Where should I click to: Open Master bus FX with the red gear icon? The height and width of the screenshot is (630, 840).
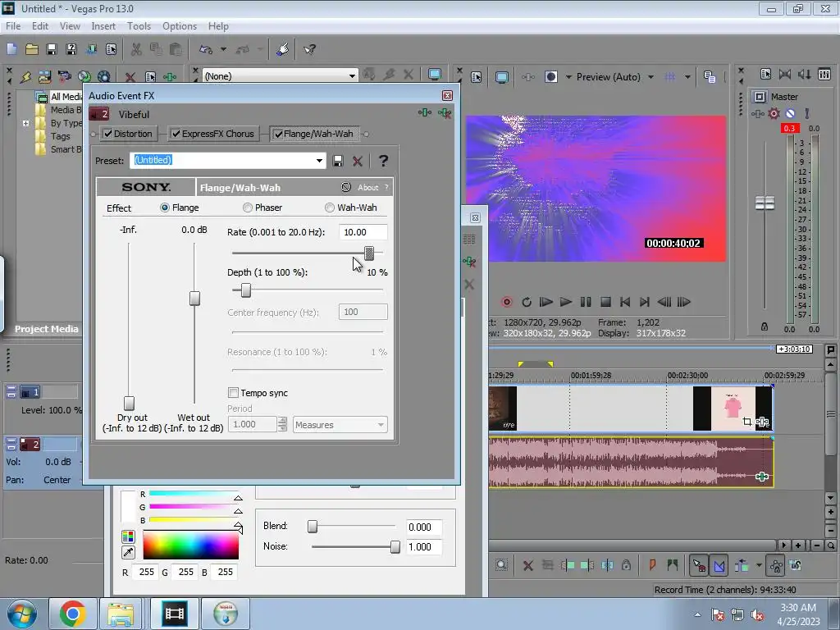tap(774, 113)
